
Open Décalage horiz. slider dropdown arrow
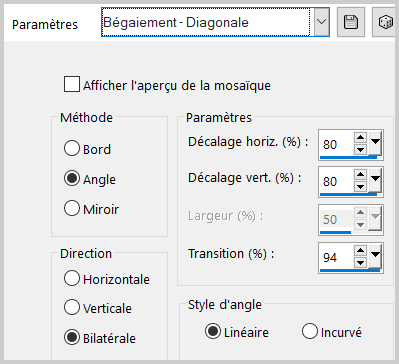coord(375,144)
